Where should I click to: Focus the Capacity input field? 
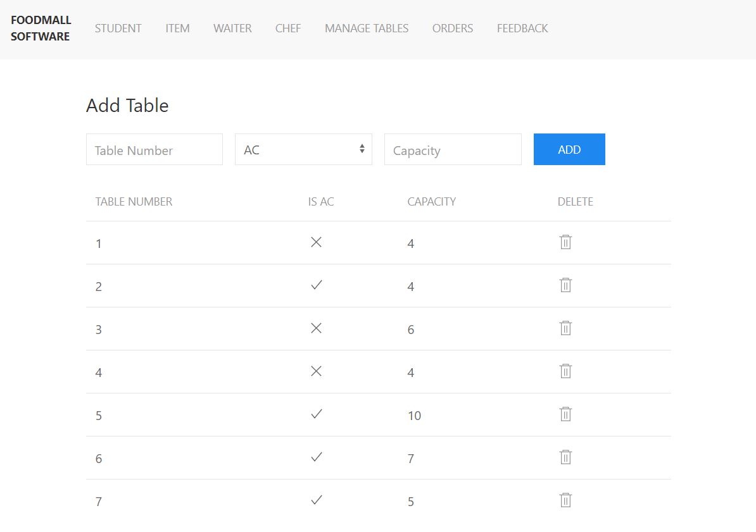(453, 149)
